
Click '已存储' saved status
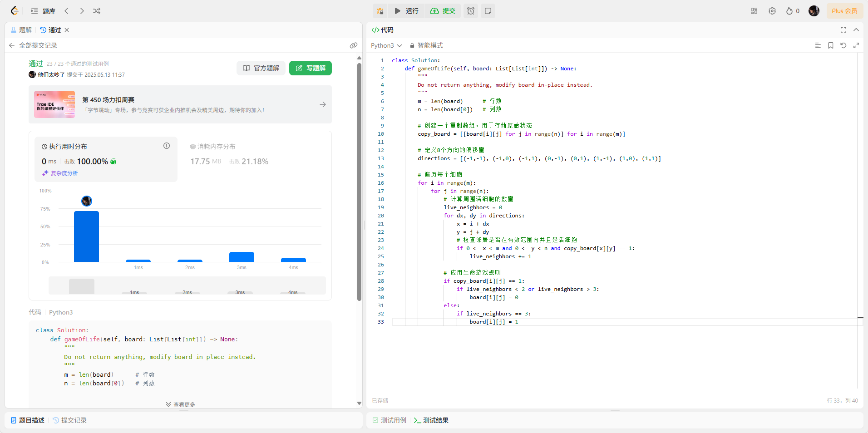click(380, 401)
